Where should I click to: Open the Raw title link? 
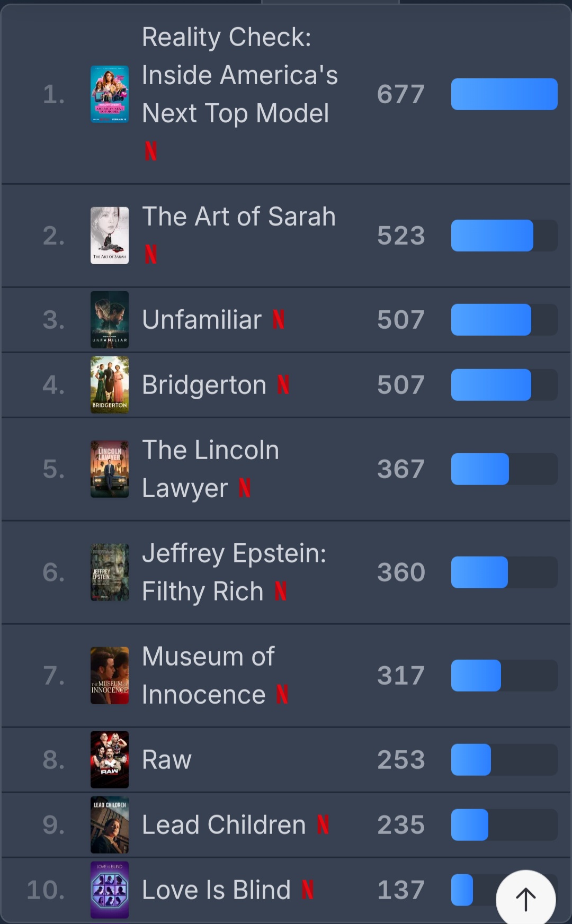[x=167, y=760]
